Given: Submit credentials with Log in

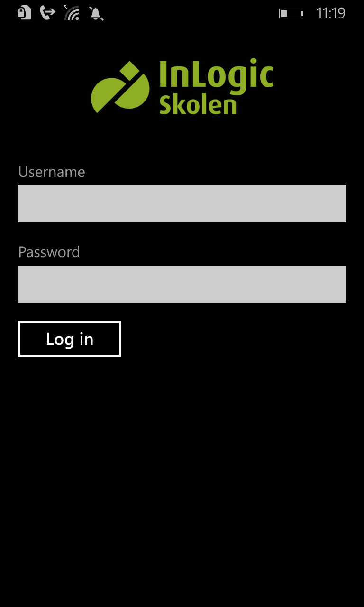Looking at the screenshot, I should coord(70,339).
